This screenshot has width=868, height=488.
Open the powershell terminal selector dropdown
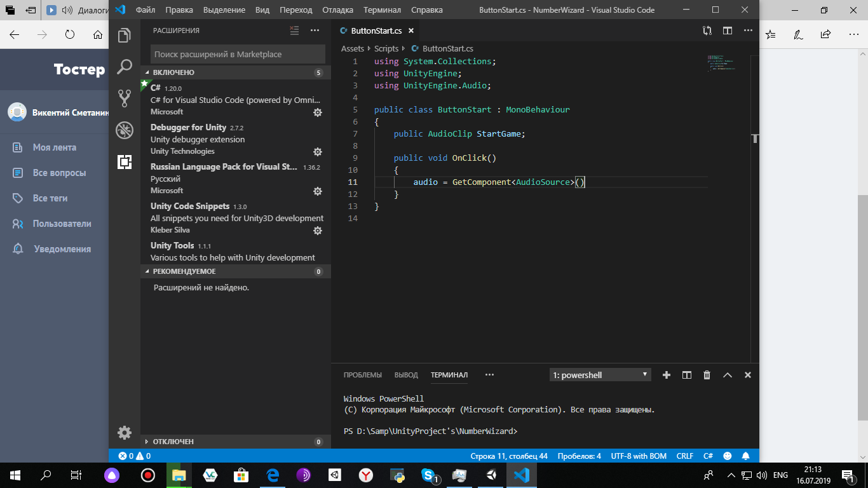point(600,375)
